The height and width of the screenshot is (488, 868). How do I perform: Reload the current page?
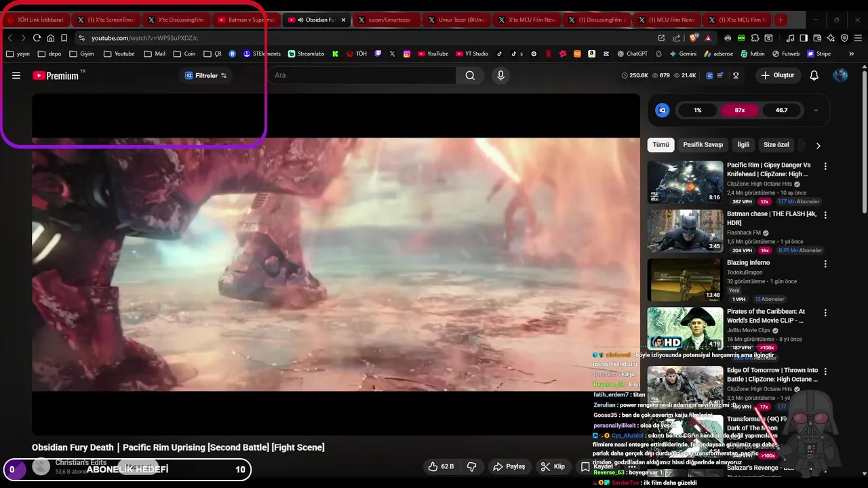[x=37, y=38]
